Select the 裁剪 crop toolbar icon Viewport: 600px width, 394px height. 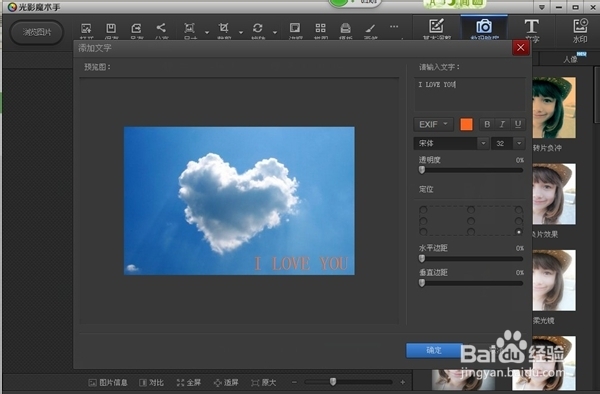(x=223, y=28)
